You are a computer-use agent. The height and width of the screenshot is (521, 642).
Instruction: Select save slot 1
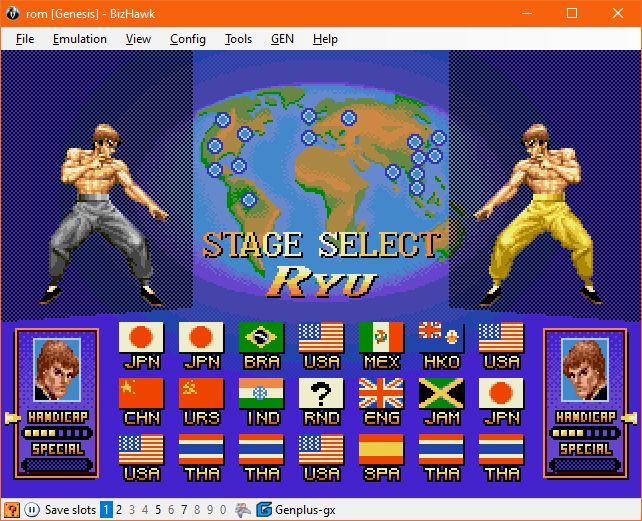pos(106,510)
